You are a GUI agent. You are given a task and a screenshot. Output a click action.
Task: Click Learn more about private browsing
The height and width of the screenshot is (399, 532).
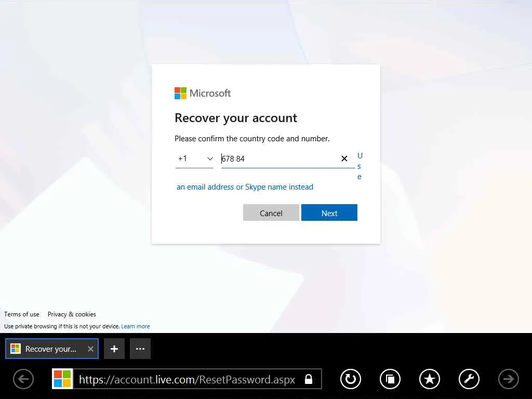136,326
